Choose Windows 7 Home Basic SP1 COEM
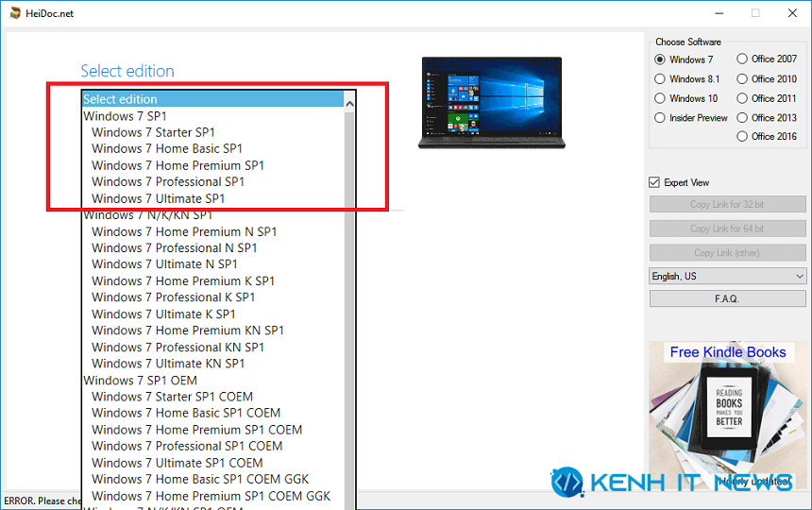Image resolution: width=812 pixels, height=510 pixels. pyautogui.click(x=186, y=413)
